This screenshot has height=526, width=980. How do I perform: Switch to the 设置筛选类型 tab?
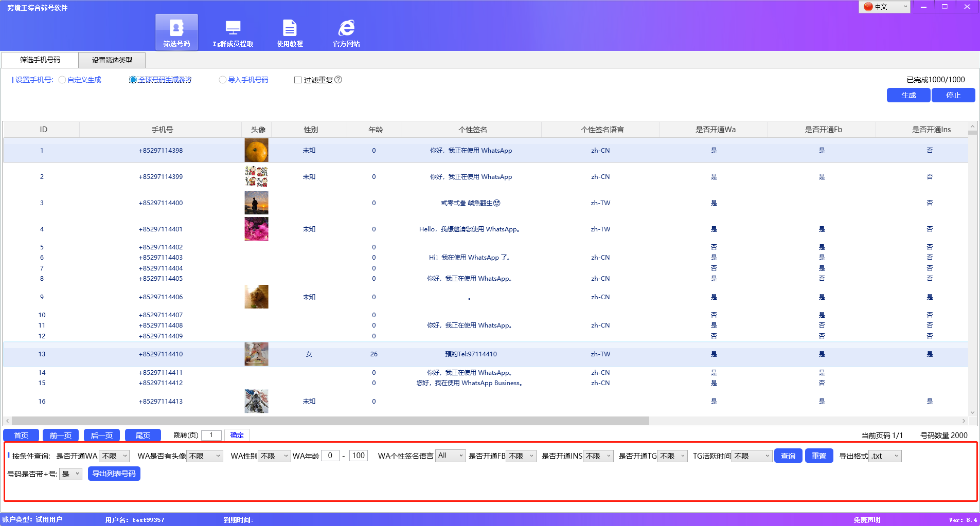[112, 60]
